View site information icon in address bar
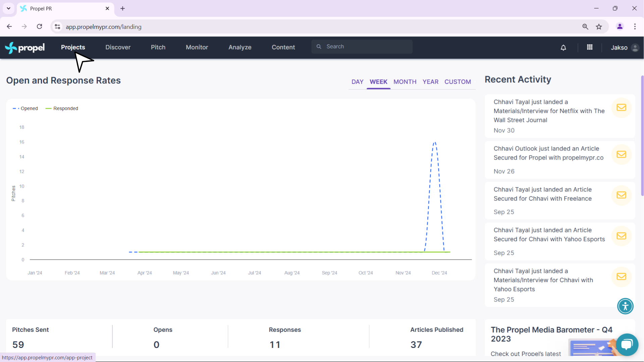644x362 pixels. [58, 26]
